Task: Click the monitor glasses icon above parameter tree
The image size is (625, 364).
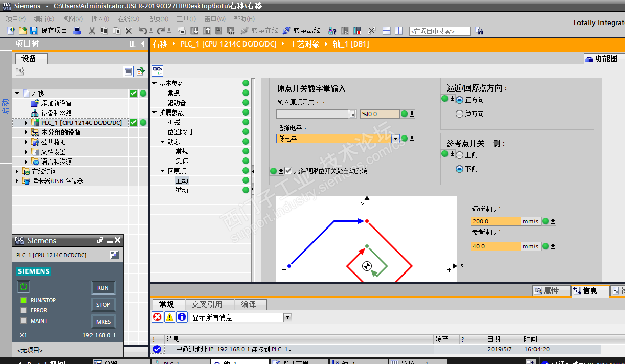Action: tap(158, 71)
